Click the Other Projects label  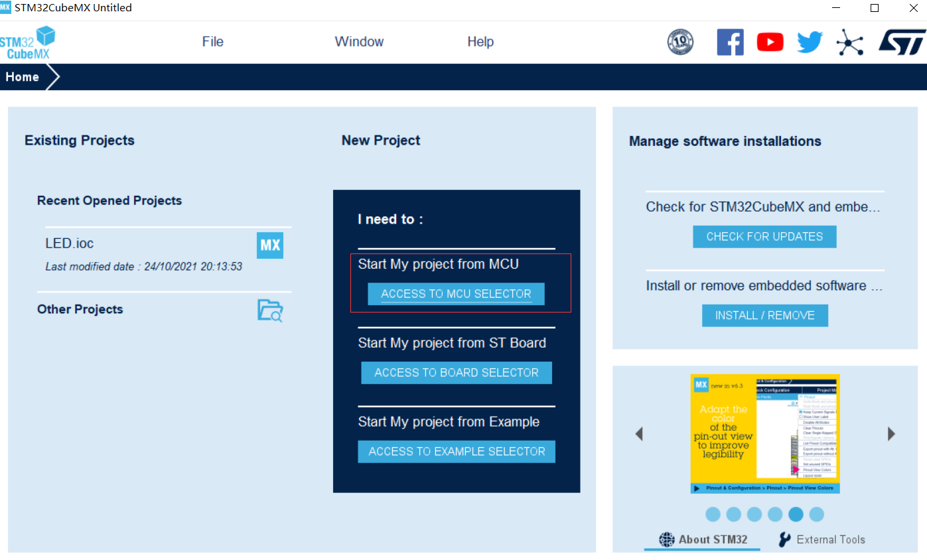[x=80, y=309]
